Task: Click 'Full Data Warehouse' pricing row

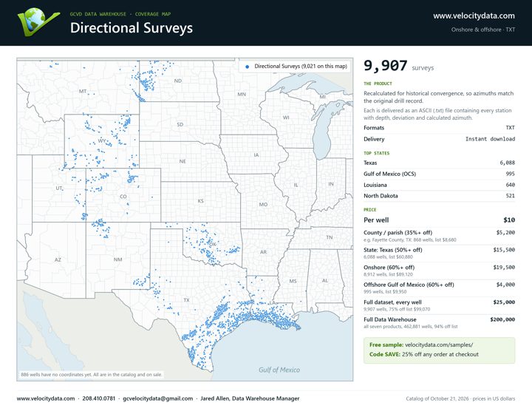Action: pyautogui.click(x=439, y=323)
